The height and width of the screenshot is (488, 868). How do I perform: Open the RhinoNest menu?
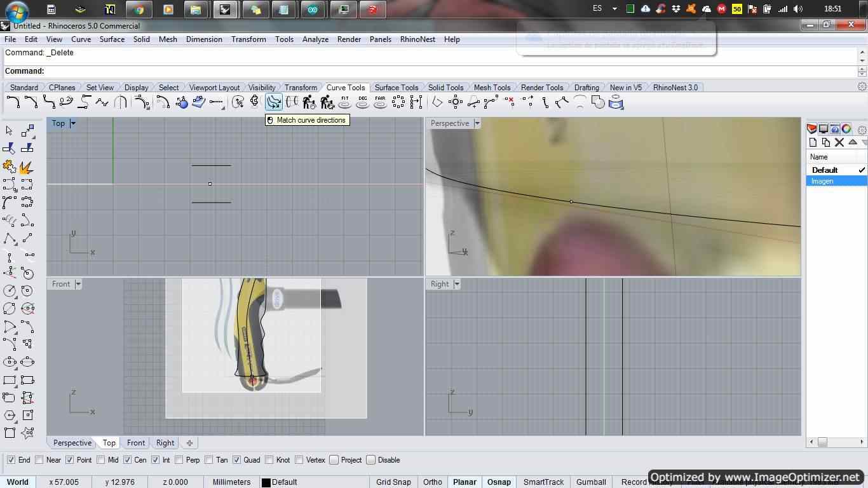[x=417, y=39]
